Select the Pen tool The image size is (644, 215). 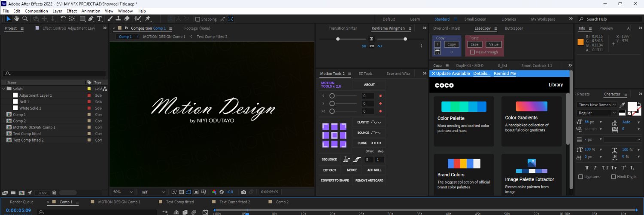[x=91, y=19]
